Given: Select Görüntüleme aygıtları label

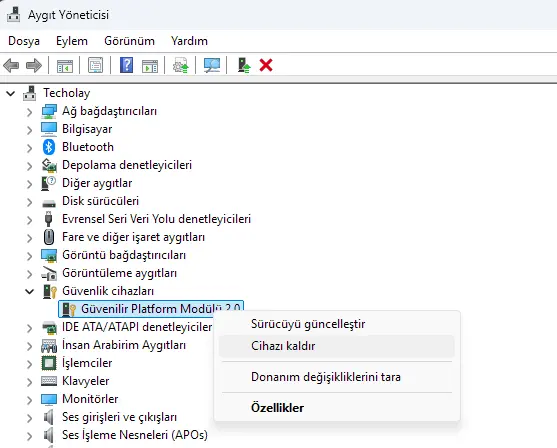Looking at the screenshot, I should [119, 273].
